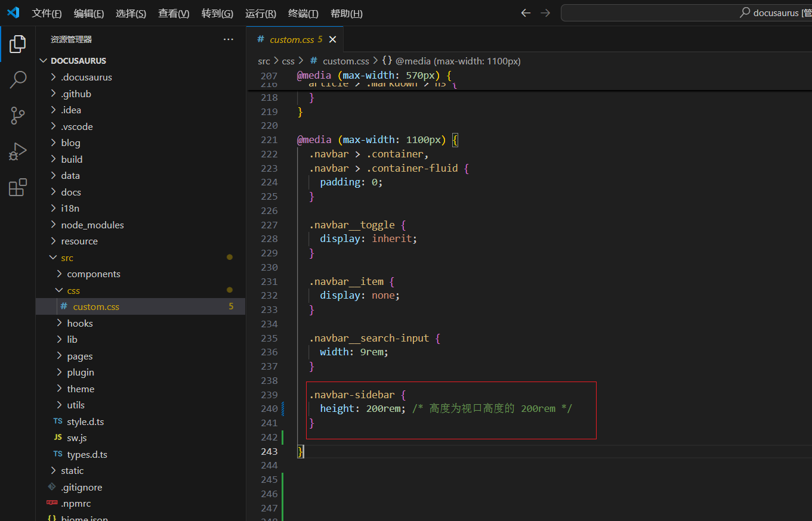Image resolution: width=812 pixels, height=521 pixels.
Task: Click the '.navbar__item {' selector line
Action: click(351, 281)
